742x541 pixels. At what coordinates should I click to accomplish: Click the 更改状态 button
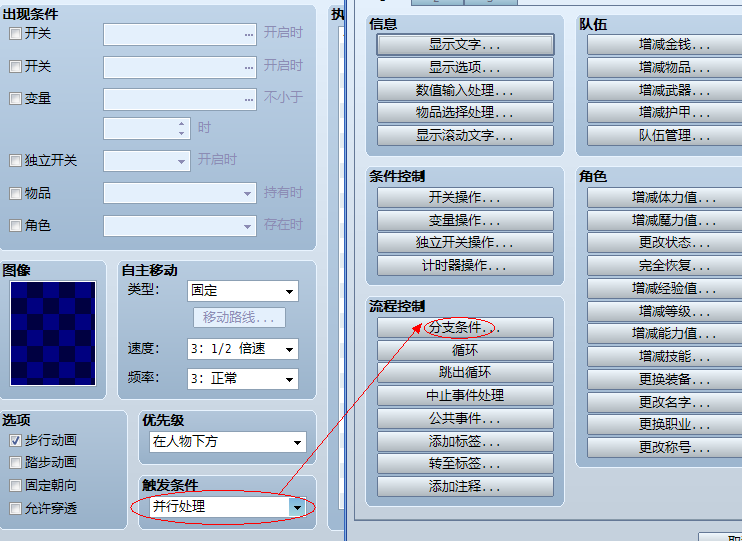click(x=664, y=243)
